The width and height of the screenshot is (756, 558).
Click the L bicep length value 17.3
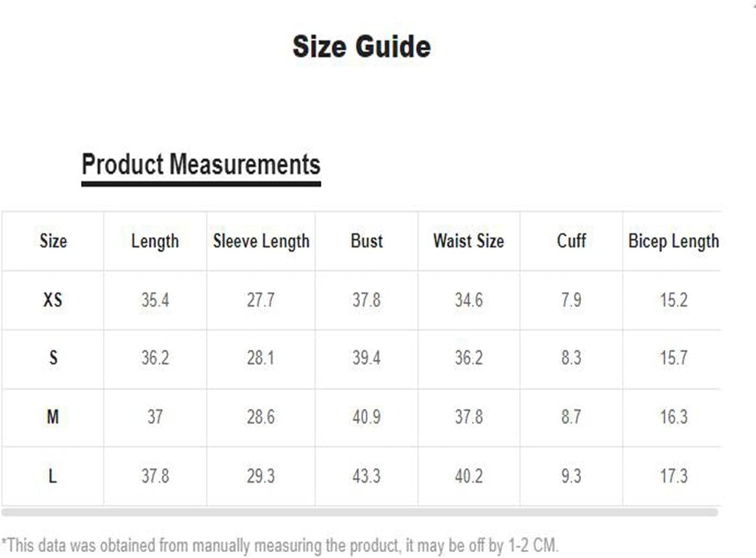click(674, 476)
